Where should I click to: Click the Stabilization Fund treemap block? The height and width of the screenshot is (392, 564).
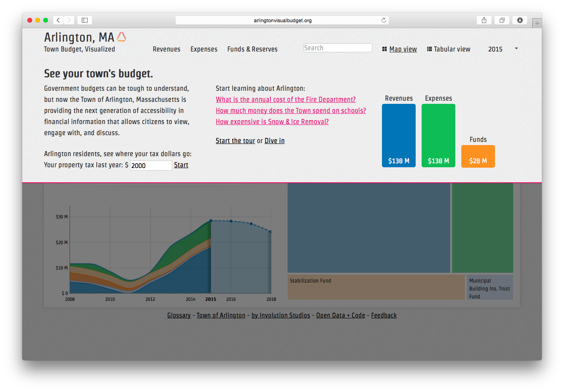[376, 287]
